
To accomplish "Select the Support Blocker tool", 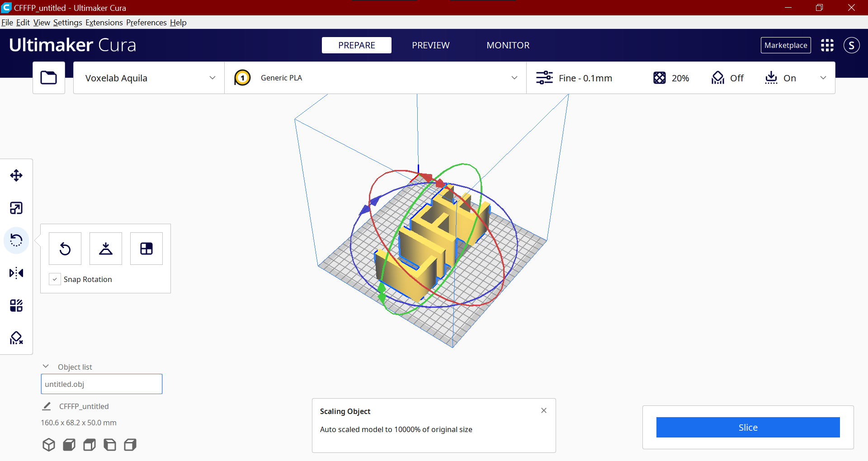I will [16, 338].
